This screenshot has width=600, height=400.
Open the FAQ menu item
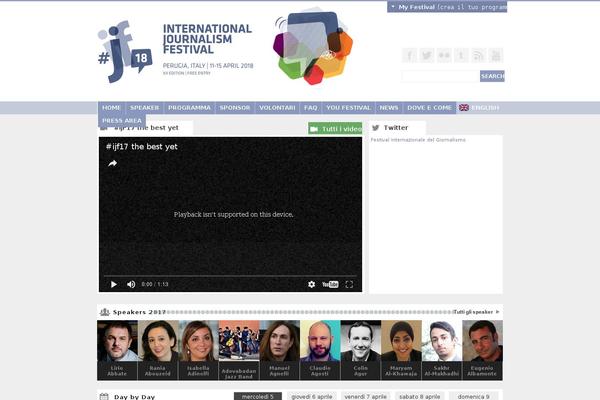click(x=311, y=108)
